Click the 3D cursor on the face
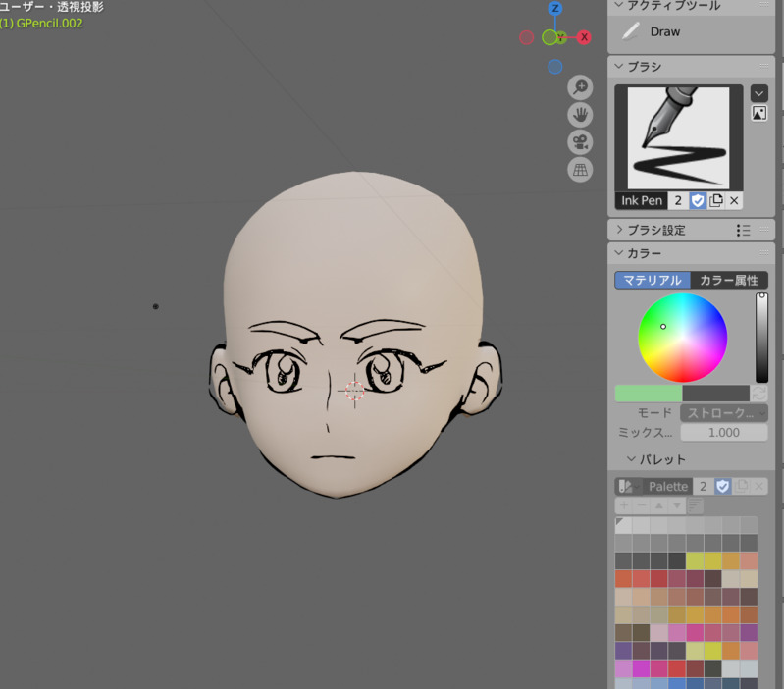 point(354,391)
